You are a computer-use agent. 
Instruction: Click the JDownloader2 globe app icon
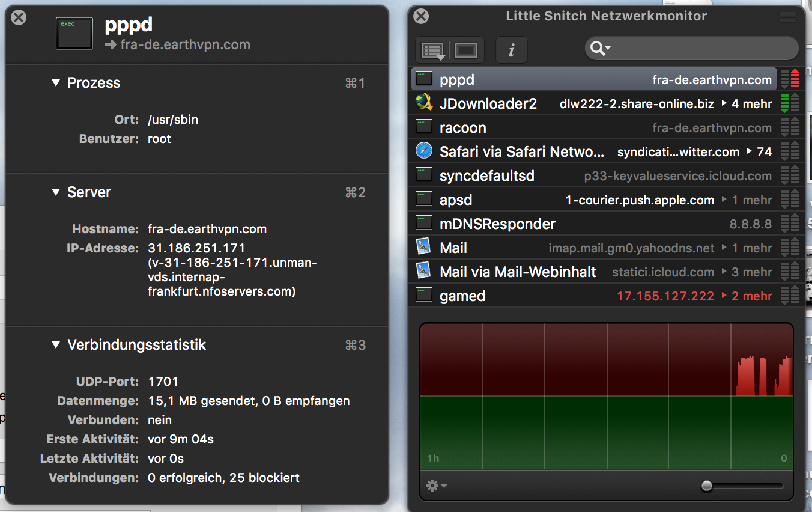[x=424, y=103]
